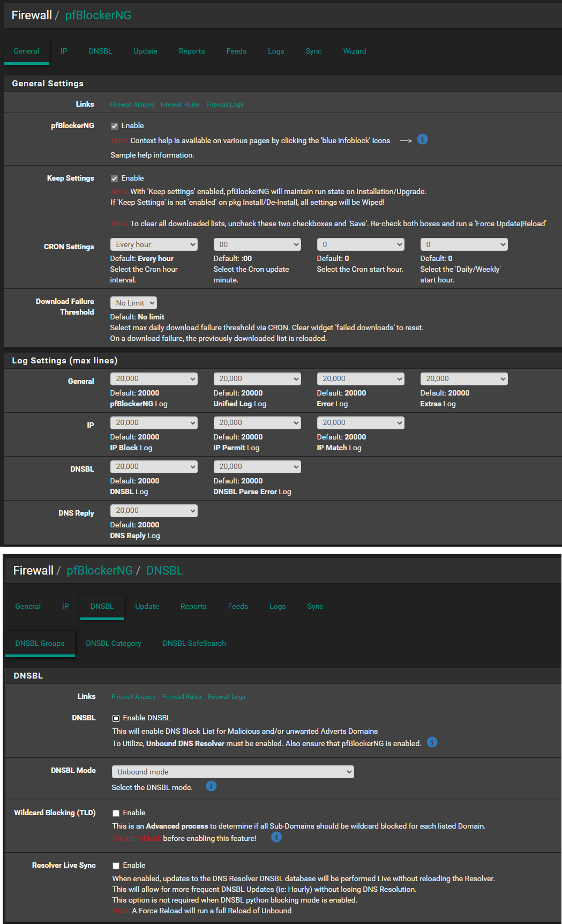The height and width of the screenshot is (924, 562).
Task: Click Firewall Aliases link in General Settings
Action: (x=132, y=105)
